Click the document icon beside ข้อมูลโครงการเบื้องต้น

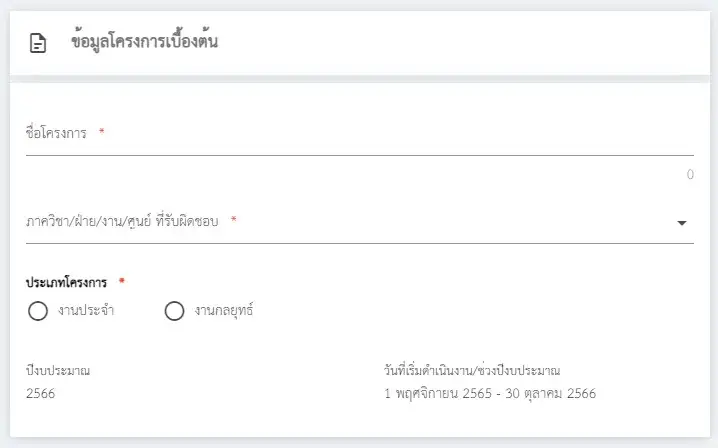pos(38,44)
